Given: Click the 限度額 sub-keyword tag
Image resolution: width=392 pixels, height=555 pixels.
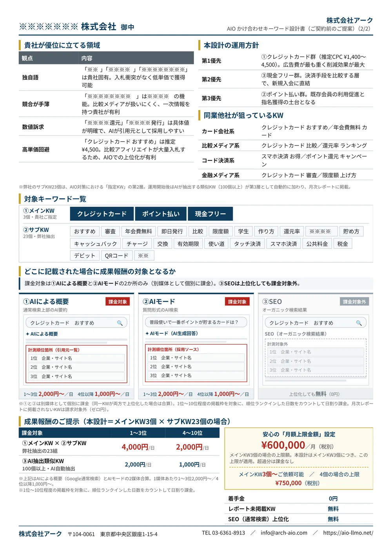Looking at the screenshot, I should pyautogui.click(x=221, y=231).
